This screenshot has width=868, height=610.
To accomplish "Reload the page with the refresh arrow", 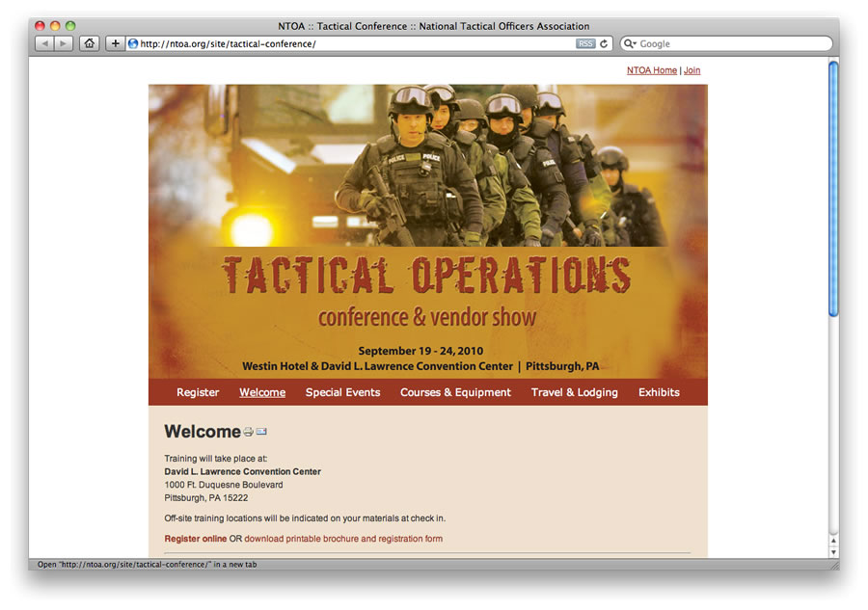I will click(x=604, y=43).
